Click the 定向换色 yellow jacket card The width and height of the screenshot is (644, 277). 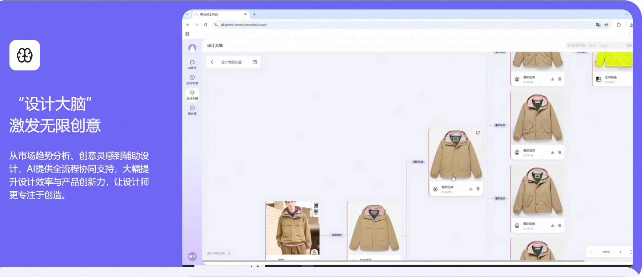(612, 68)
